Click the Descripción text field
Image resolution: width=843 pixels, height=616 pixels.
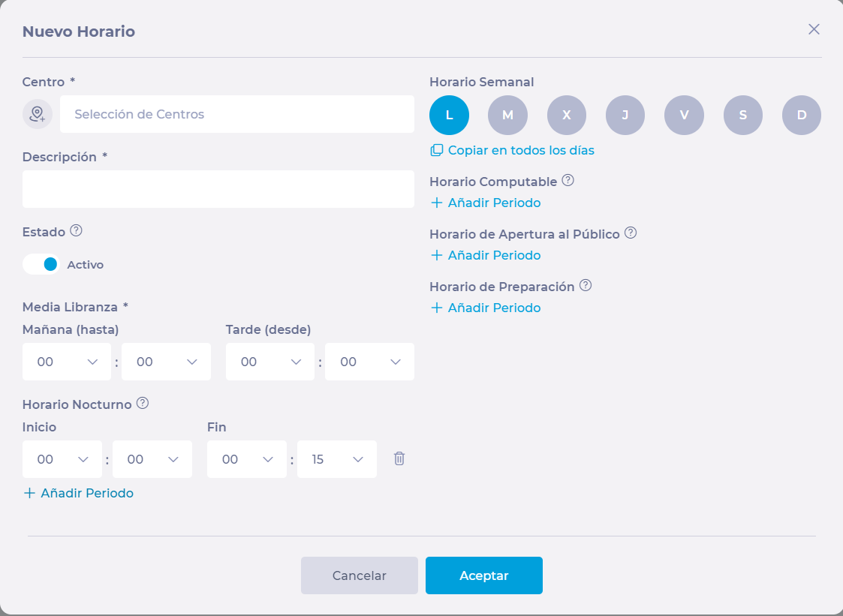click(x=218, y=189)
